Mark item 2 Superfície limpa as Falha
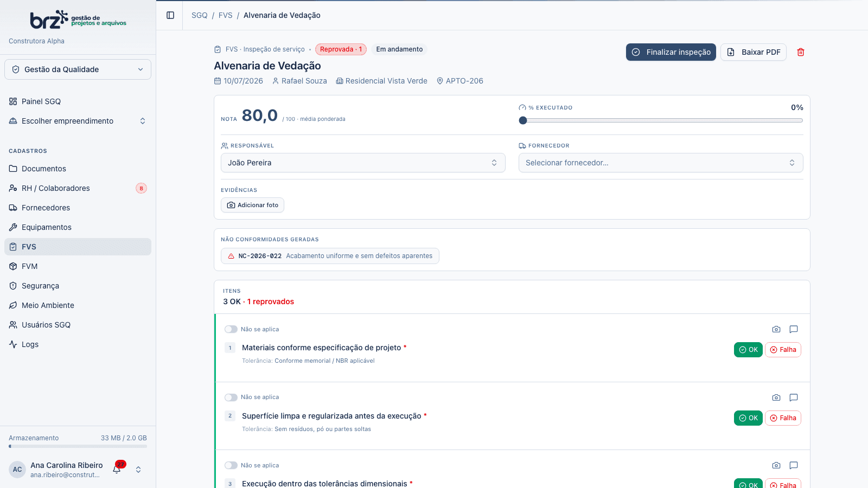The width and height of the screenshot is (868, 488). pyautogui.click(x=783, y=418)
